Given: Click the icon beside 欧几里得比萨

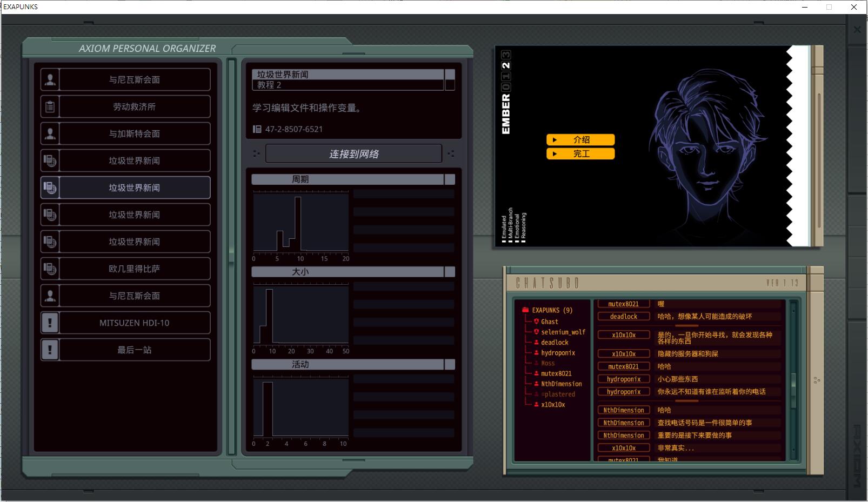Looking at the screenshot, I should click(x=50, y=269).
